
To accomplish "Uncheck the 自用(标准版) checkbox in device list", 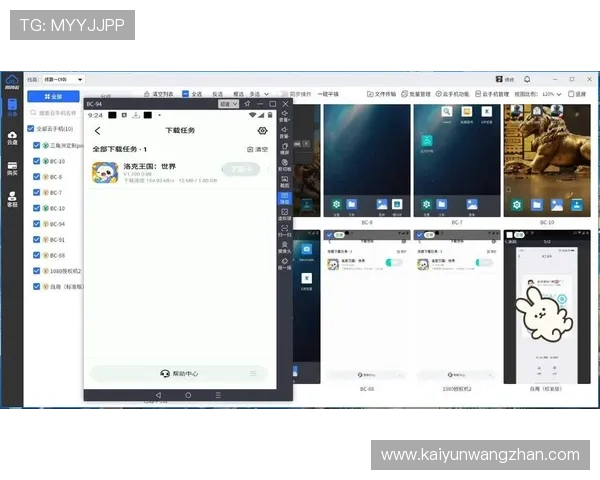I will [x=36, y=287].
